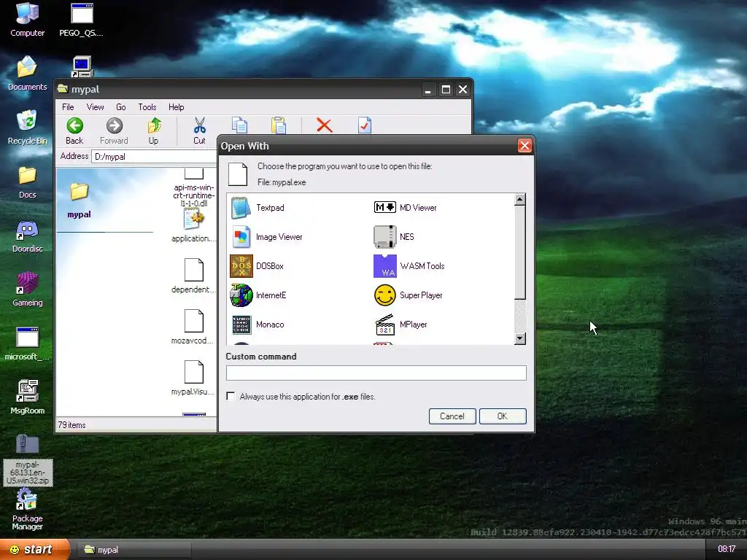
Task: Open Computer desktop icon
Action: (x=27, y=20)
